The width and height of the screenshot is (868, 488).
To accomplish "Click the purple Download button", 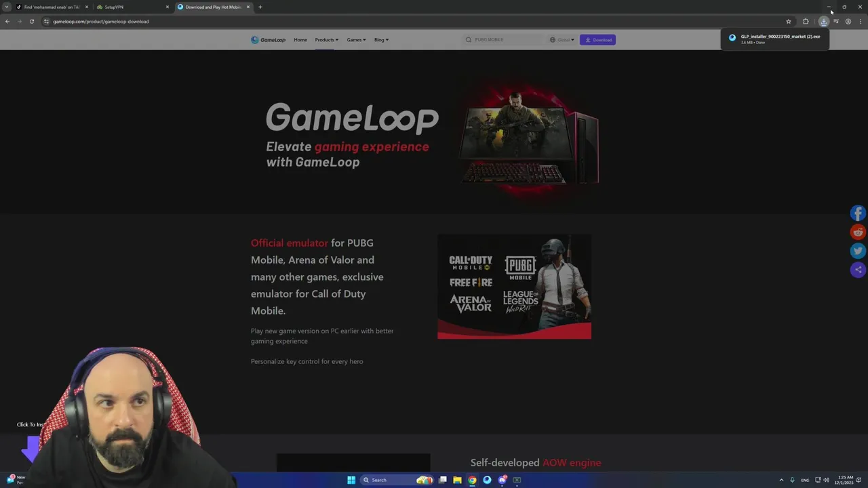I will (597, 39).
